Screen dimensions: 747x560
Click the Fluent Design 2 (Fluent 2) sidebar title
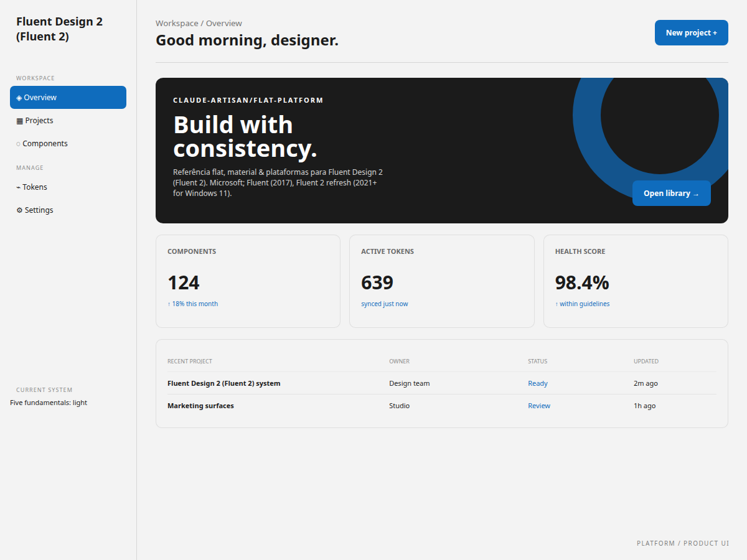(x=60, y=29)
